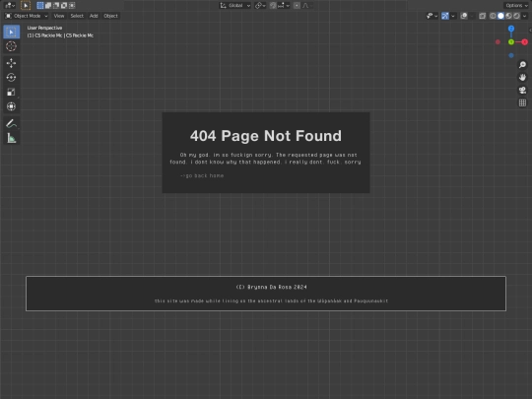Select the Scale tool
The width and height of the screenshot is (532, 399).
(x=11, y=92)
